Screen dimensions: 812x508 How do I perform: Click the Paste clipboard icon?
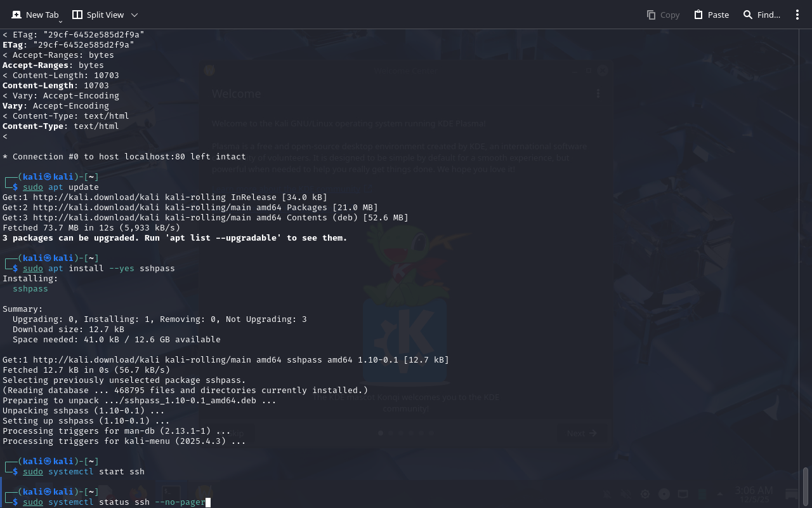point(698,15)
